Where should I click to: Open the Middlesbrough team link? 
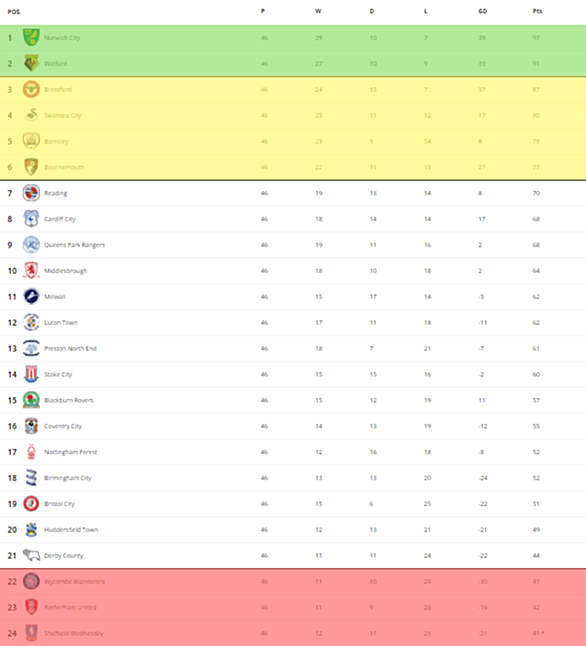coord(66,271)
